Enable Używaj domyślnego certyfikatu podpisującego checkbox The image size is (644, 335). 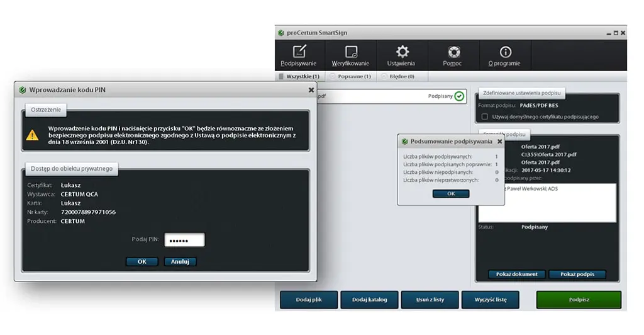tap(485, 116)
